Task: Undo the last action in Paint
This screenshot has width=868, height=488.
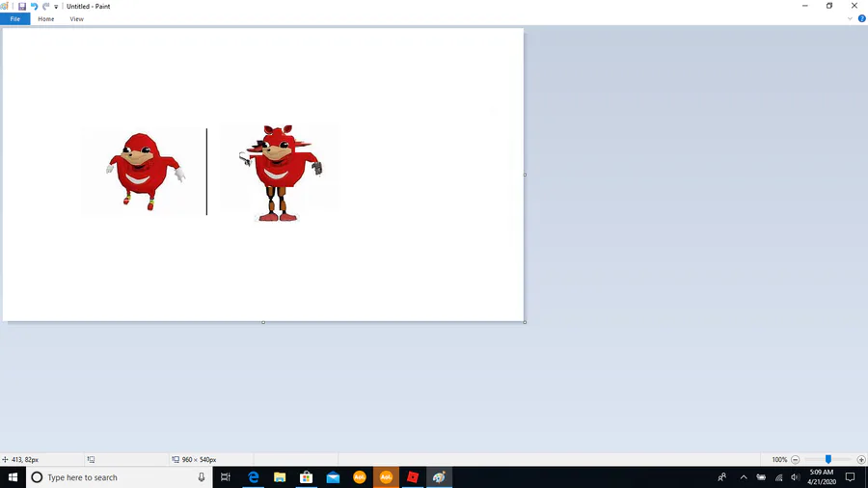Action: click(35, 6)
